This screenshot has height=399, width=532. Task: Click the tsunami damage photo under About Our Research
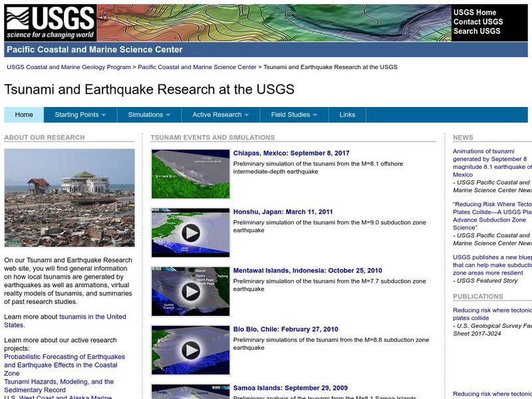point(70,198)
